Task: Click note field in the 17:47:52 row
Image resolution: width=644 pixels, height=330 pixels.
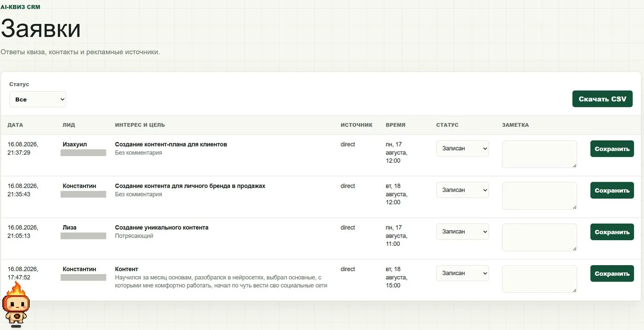Action: coord(540,279)
